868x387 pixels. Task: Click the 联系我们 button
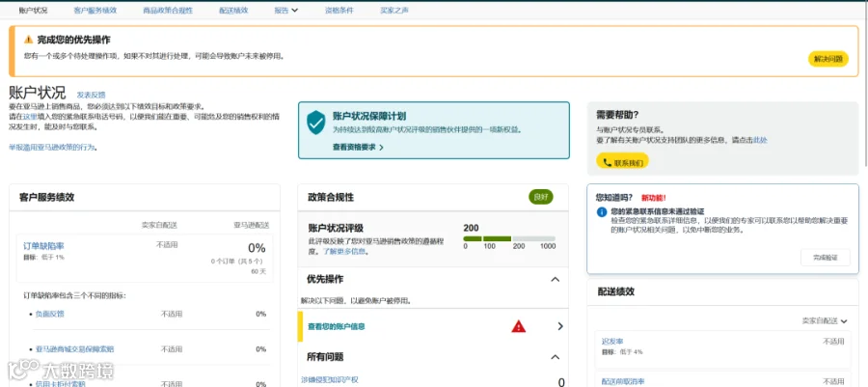tap(622, 163)
